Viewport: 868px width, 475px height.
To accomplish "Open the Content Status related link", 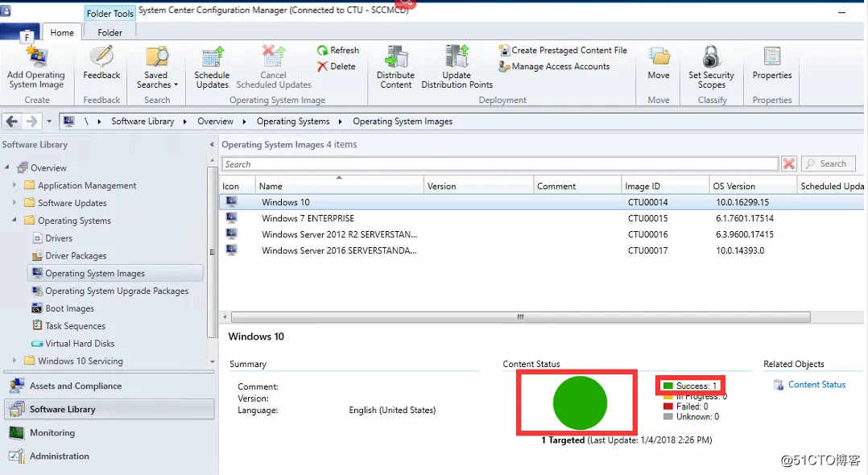I will 816,385.
